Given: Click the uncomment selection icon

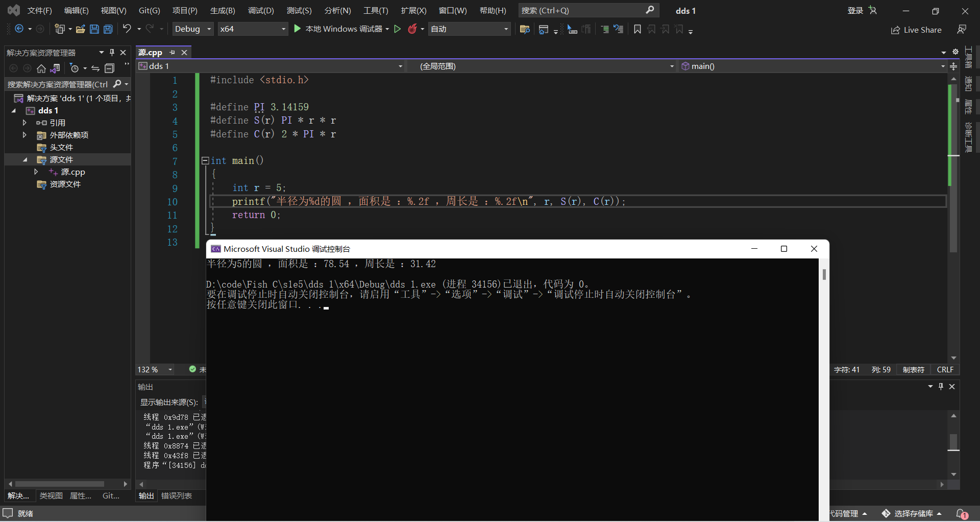Looking at the screenshot, I should click(x=619, y=29).
